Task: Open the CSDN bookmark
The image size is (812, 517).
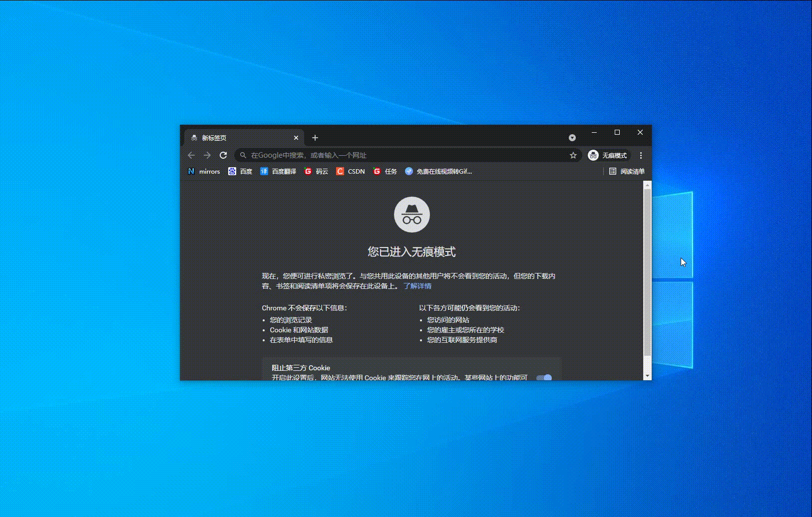Action: (351, 171)
